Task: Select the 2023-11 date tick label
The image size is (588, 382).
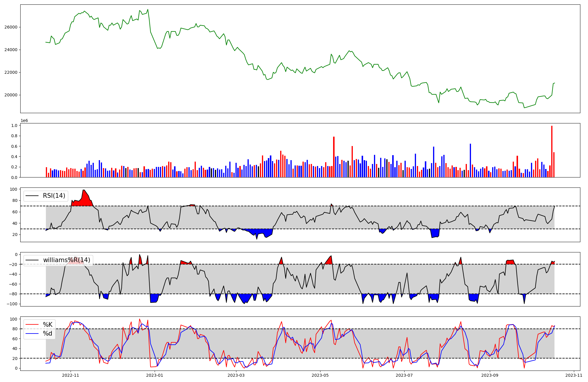Action: click(x=574, y=375)
